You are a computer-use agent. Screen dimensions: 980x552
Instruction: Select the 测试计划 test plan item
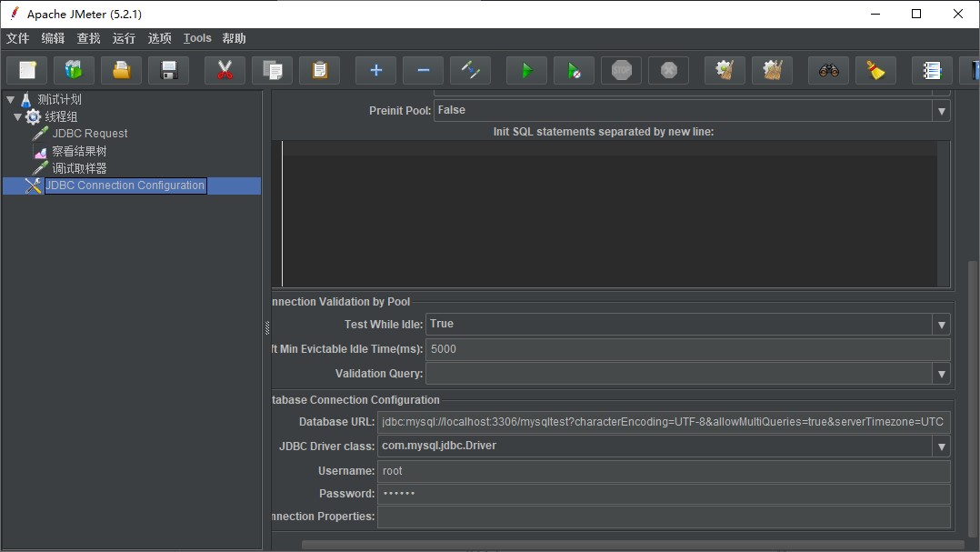(59, 99)
